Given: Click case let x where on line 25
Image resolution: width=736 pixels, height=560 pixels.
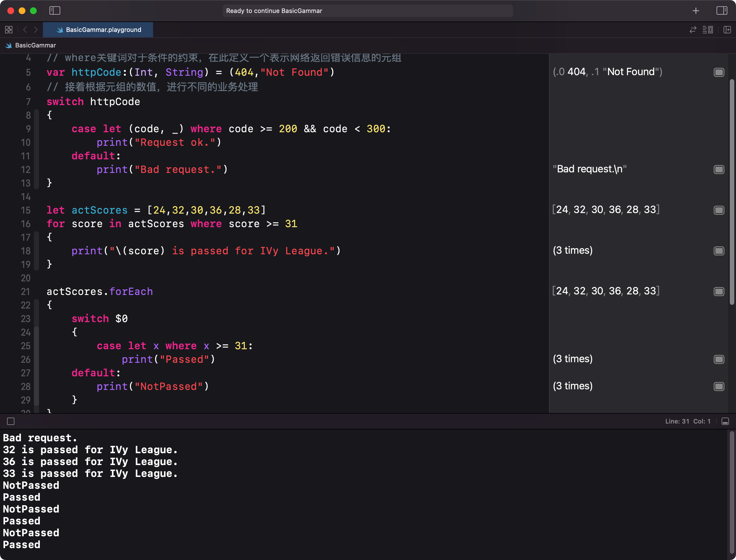Looking at the screenshot, I should tap(147, 346).
